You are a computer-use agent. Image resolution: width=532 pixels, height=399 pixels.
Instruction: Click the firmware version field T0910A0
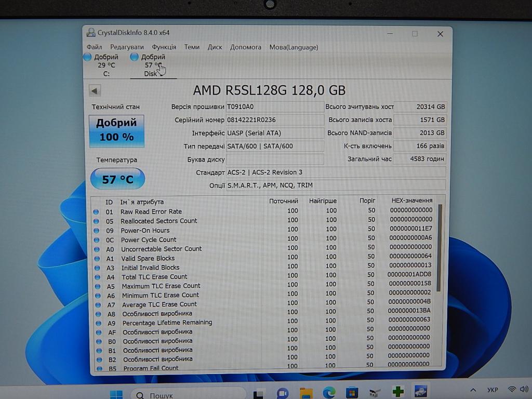click(x=275, y=107)
